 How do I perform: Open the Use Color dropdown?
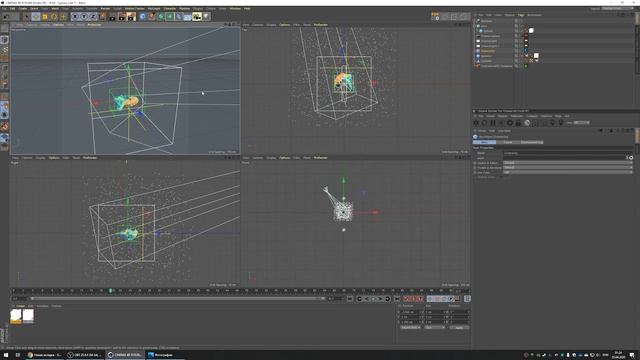[x=567, y=172]
